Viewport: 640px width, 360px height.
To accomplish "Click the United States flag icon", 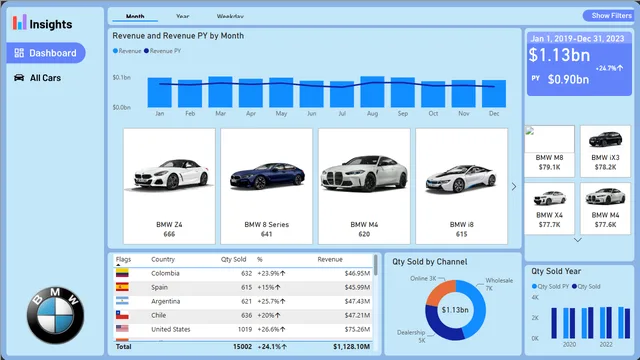I will 122,329.
